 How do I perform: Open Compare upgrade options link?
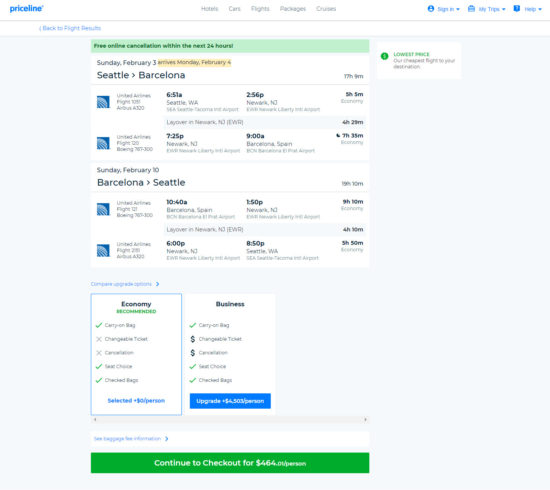tap(121, 284)
